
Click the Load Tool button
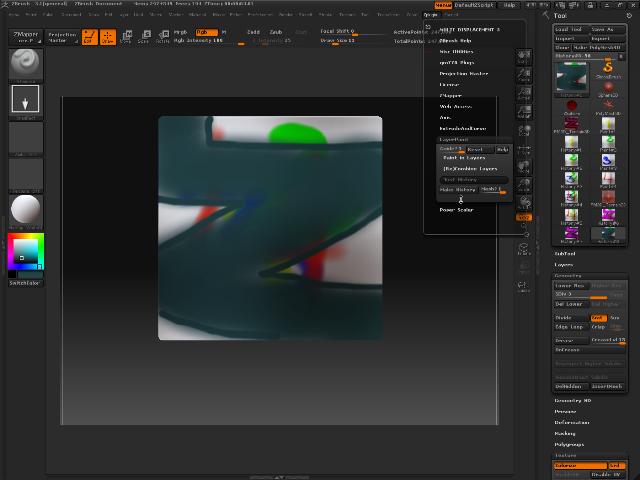(569, 29)
